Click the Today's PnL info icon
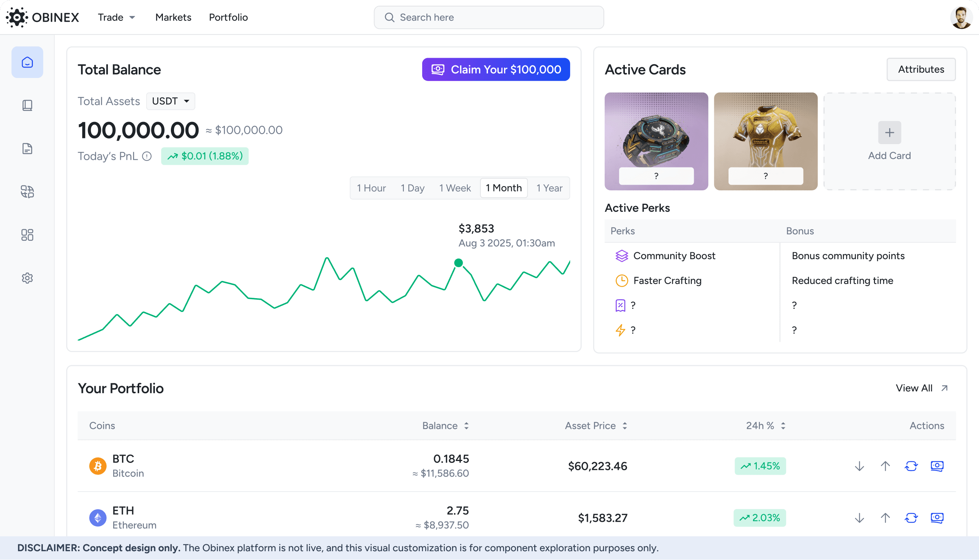Image resolution: width=979 pixels, height=560 pixels. coord(147,156)
